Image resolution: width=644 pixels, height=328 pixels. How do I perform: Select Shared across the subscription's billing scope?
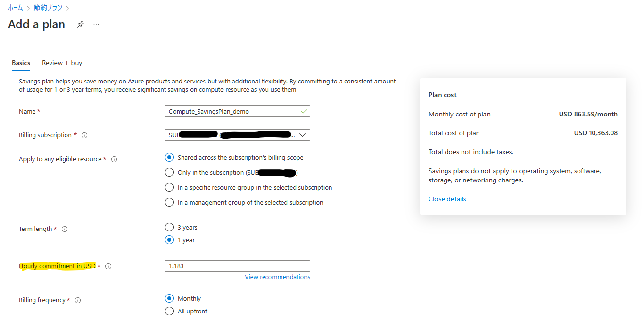point(169,157)
